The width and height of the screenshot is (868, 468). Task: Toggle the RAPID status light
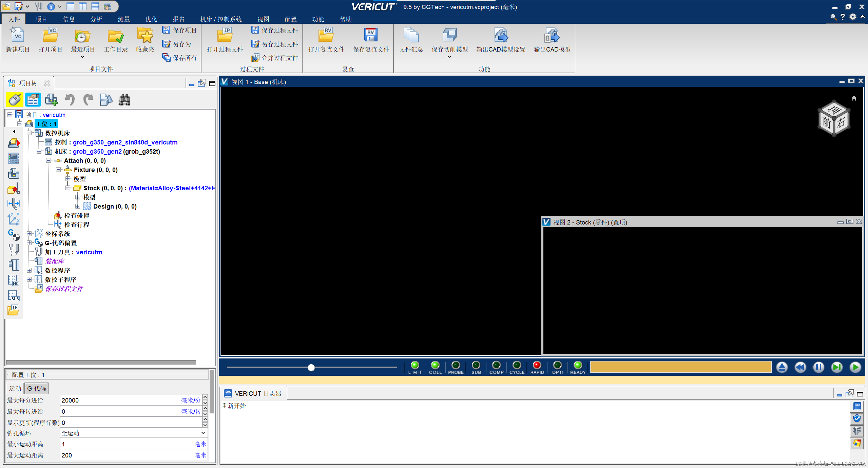[537, 365]
